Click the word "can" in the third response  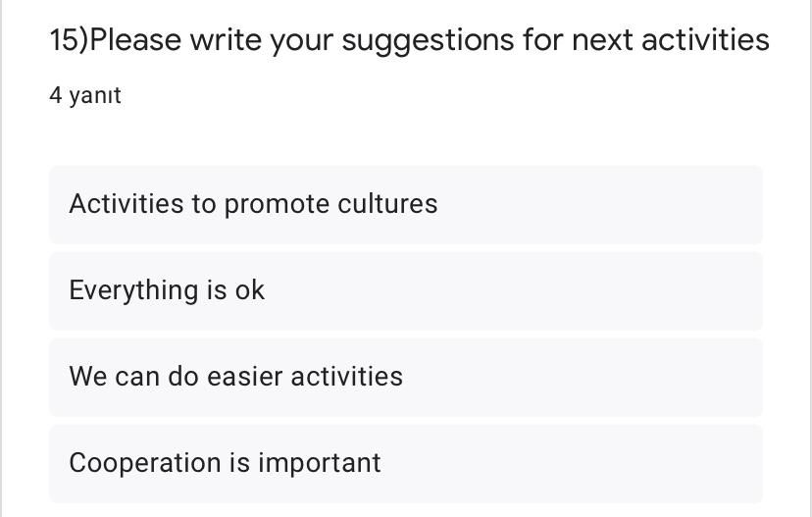(137, 377)
